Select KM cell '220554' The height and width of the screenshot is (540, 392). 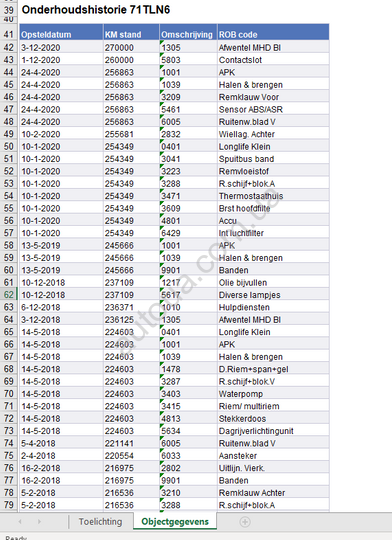coord(131,456)
